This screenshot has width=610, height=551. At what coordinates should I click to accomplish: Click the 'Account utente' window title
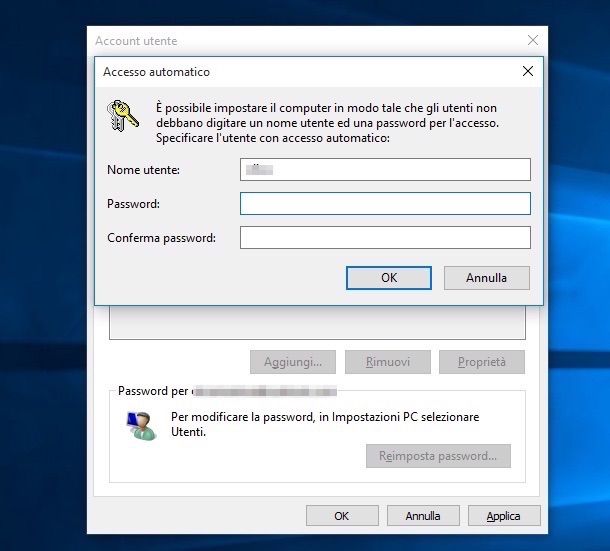coord(136,41)
